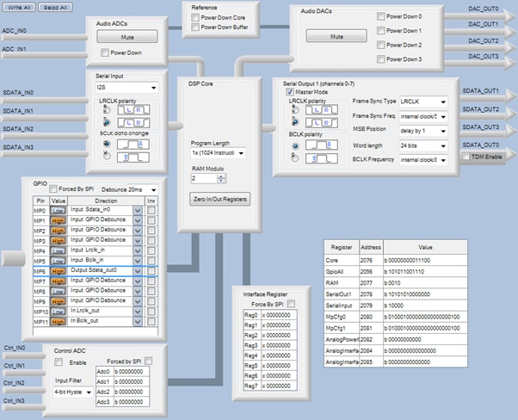The image size is (518, 420).
Task: Select the MpCfg0 register value
Action: pyautogui.click(x=425, y=317)
